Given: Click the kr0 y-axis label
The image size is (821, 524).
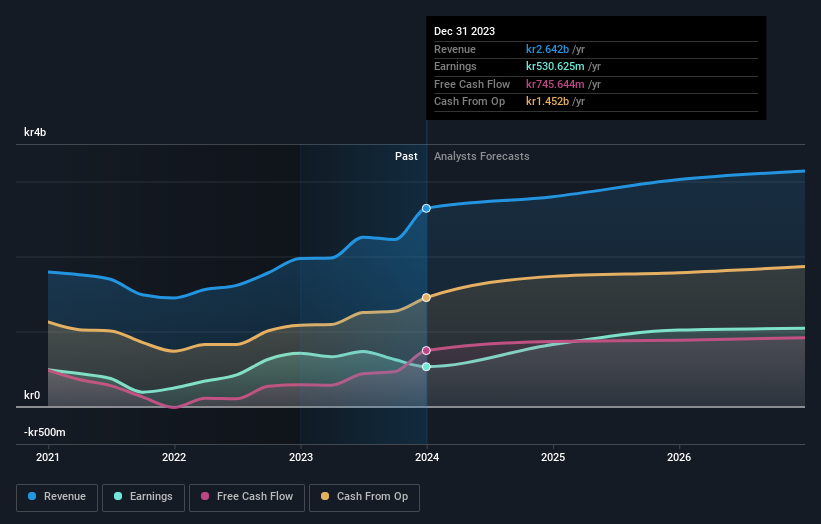Looking at the screenshot, I should (x=32, y=395).
